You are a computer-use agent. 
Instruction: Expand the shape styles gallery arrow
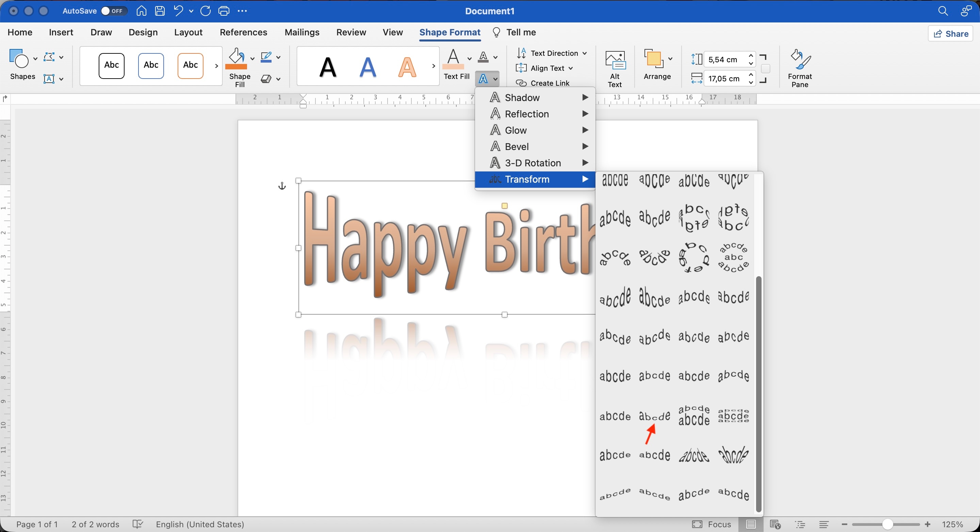tap(216, 66)
